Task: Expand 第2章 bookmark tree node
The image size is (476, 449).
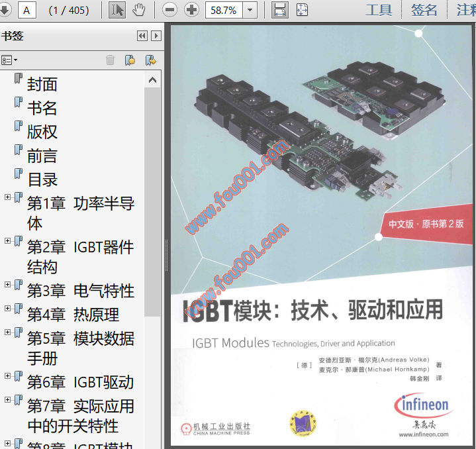Action: (7, 241)
